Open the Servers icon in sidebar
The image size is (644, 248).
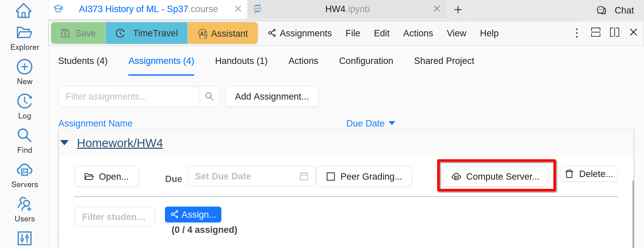[x=25, y=170]
